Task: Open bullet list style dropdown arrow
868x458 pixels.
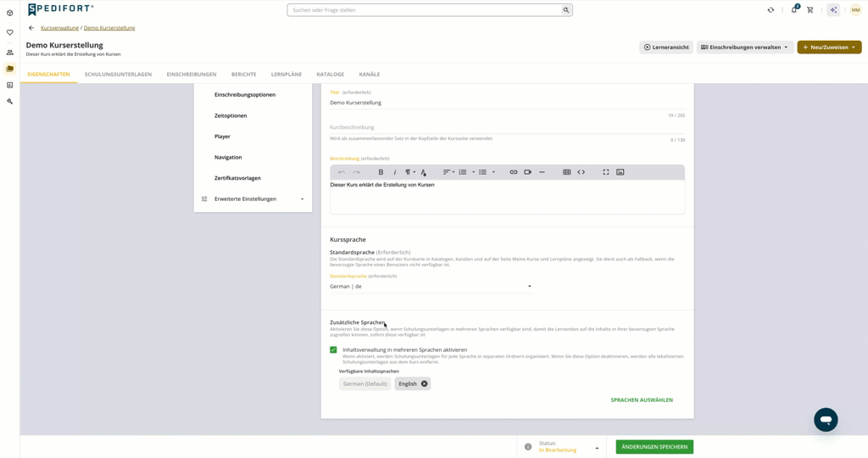Action: pyautogui.click(x=493, y=172)
